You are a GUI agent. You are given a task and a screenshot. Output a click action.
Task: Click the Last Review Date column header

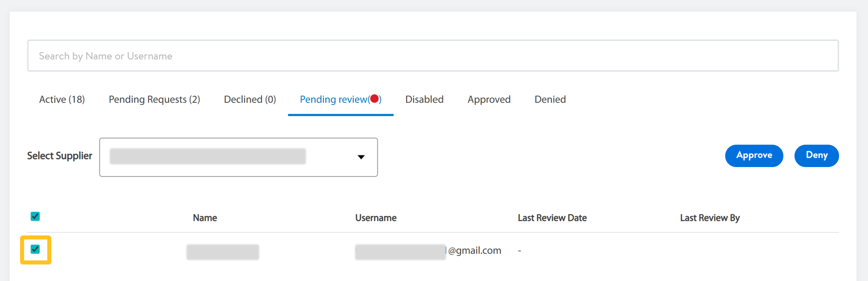pos(552,218)
